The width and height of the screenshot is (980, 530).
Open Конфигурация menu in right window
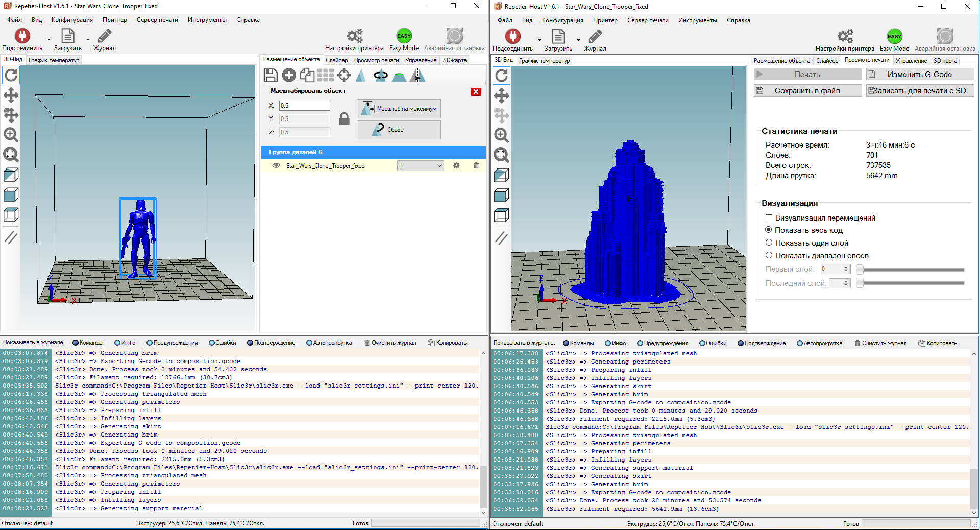562,20
